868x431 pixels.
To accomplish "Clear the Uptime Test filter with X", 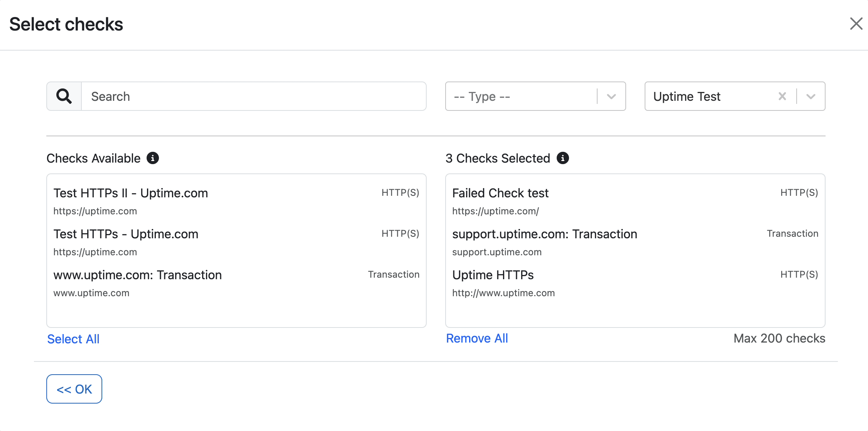I will 782,96.
